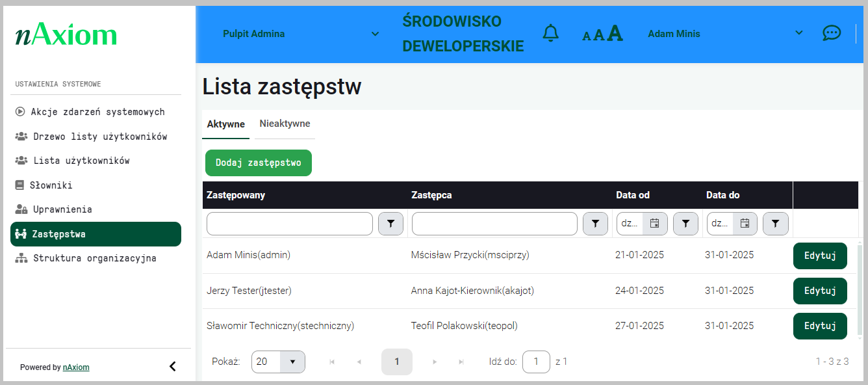Sort by Zastępowany column header

click(236, 195)
